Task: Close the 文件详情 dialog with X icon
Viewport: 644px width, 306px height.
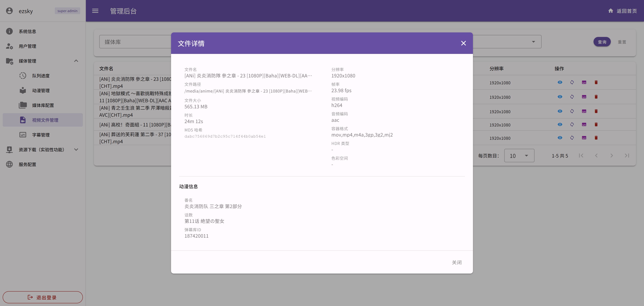Action: click(x=463, y=43)
